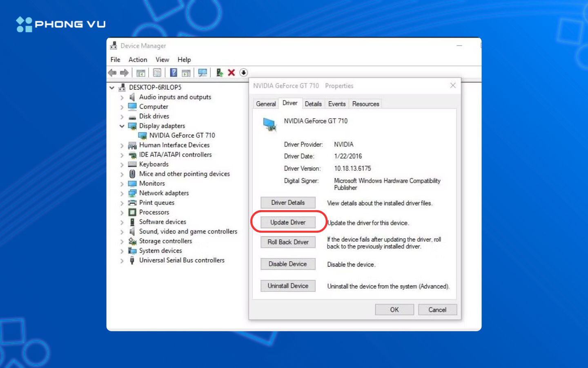Select NVIDIA GeForce GT 710 in device tree

182,135
